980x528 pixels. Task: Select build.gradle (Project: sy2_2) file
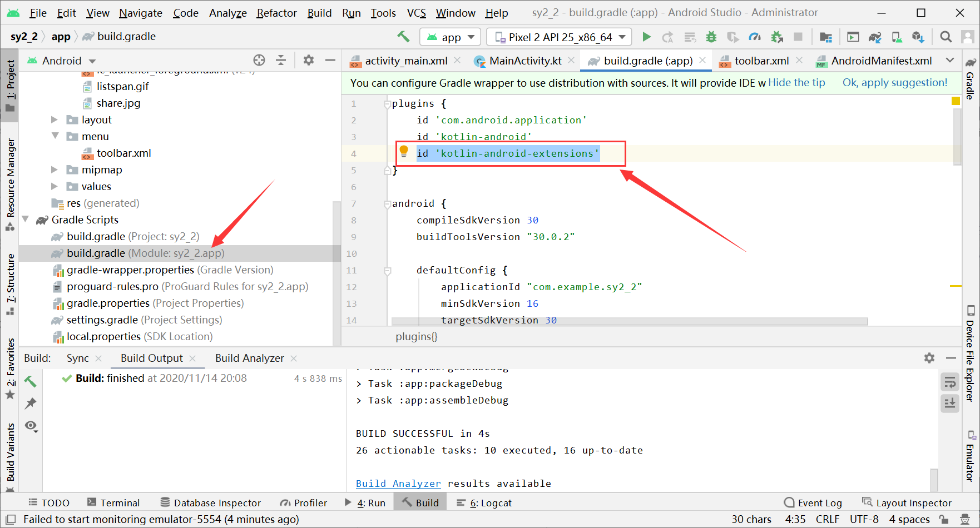pos(133,236)
